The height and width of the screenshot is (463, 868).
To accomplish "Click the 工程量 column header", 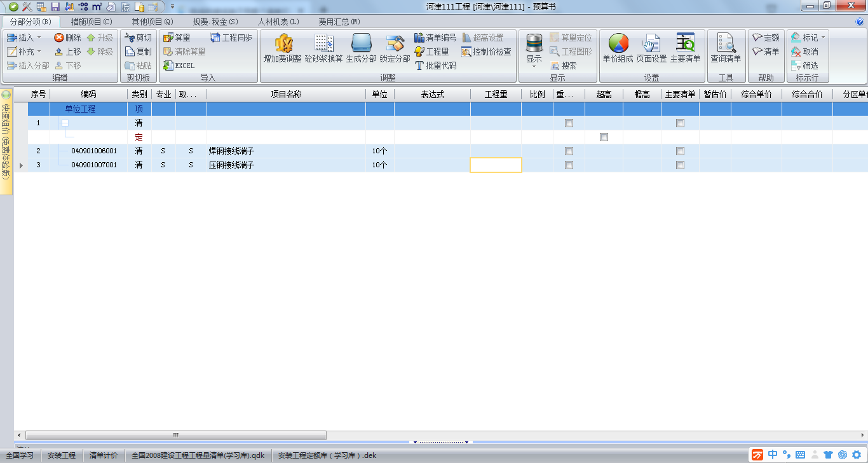I will tap(496, 94).
